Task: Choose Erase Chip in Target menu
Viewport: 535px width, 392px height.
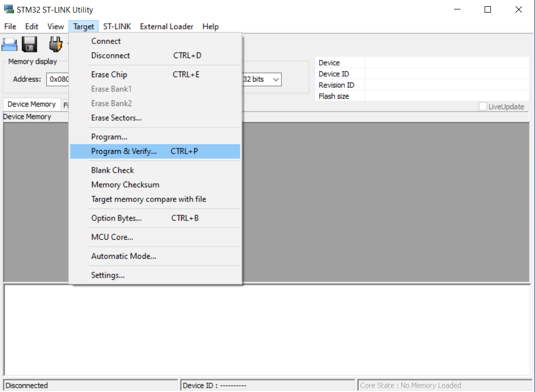Action: coord(109,75)
